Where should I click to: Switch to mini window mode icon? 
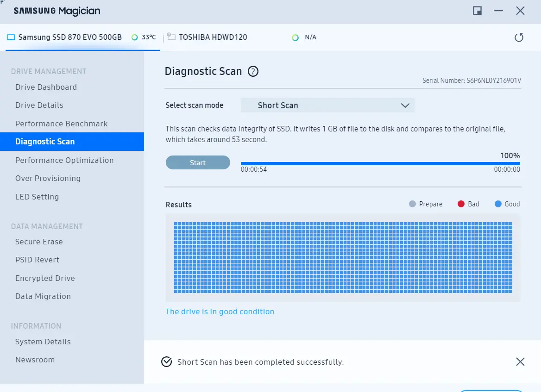[x=477, y=11]
